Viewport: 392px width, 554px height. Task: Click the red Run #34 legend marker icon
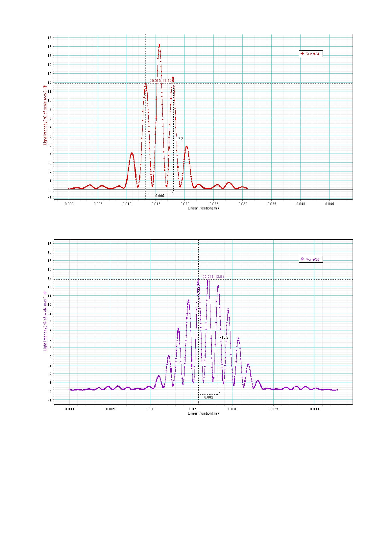pyautogui.click(x=302, y=54)
